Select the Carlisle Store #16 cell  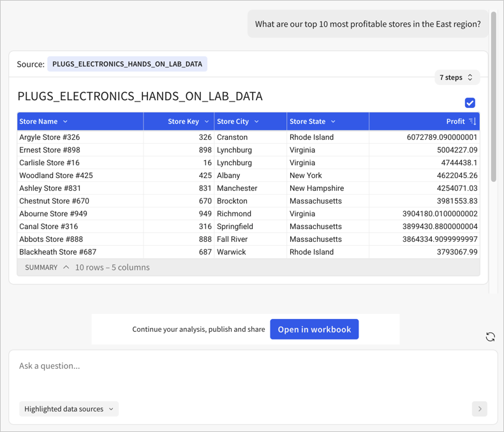pyautogui.click(x=80, y=163)
